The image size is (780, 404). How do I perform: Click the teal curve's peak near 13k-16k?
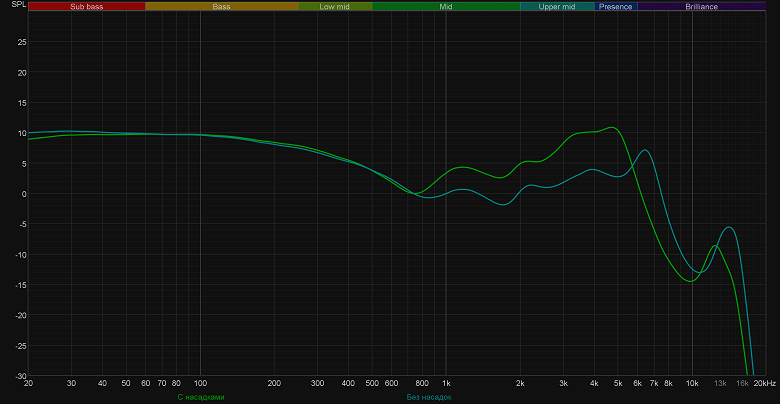729,227
